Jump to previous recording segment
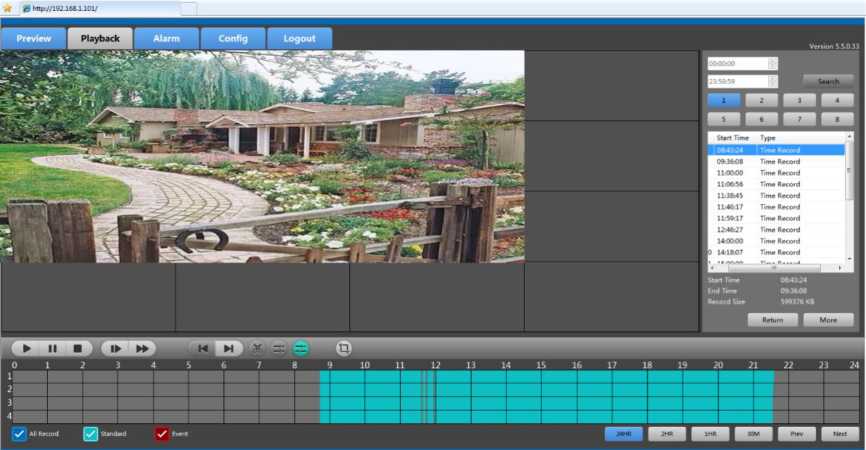 coord(203,349)
